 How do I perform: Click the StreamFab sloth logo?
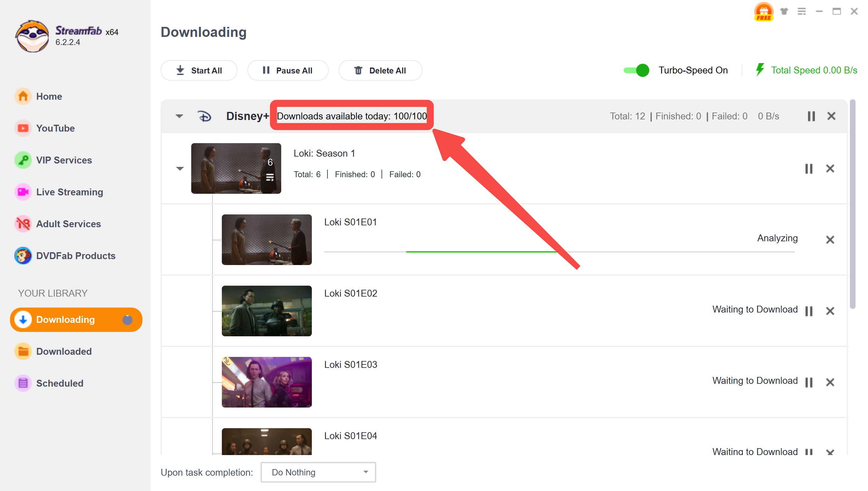[x=32, y=37]
